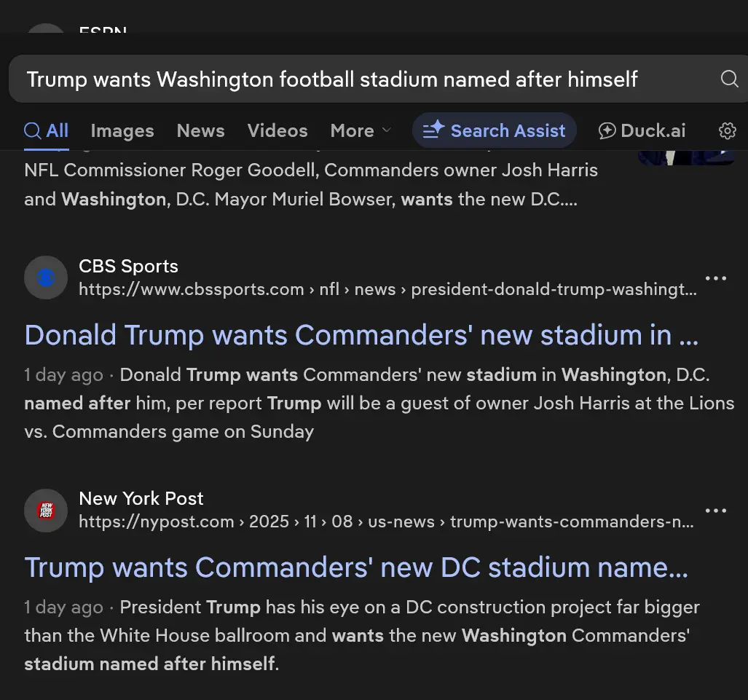Open three-dot menu for New York Post result
This screenshot has height=700, width=748.
pyautogui.click(x=716, y=511)
